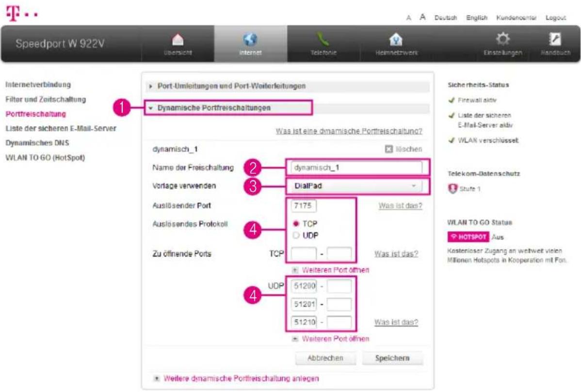Click the Speedport W 922V title
This screenshot has height=392, width=581.
coord(60,44)
